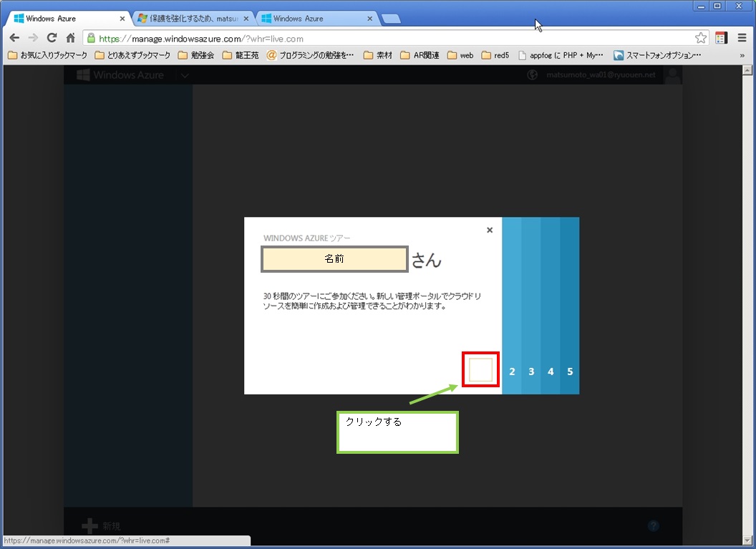Click the 30 秒間のツアーにご参加ください description text
The height and width of the screenshot is (549, 756).
click(x=372, y=301)
